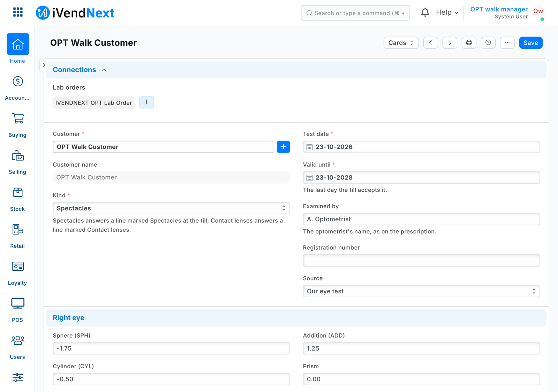Click the Examined by field

pyautogui.click(x=421, y=219)
